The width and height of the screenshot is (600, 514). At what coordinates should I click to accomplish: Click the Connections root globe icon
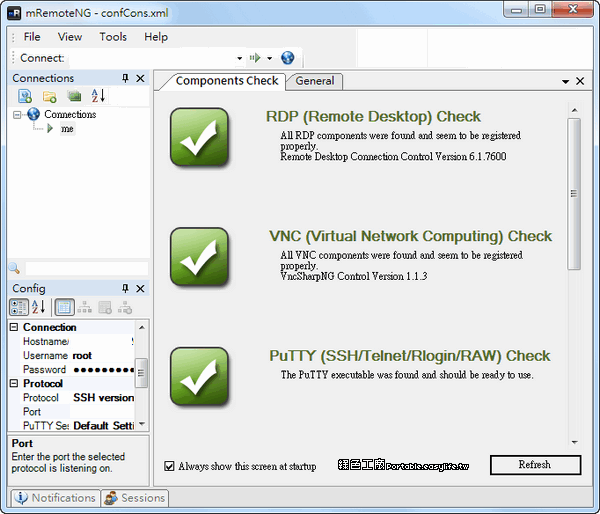[x=34, y=114]
